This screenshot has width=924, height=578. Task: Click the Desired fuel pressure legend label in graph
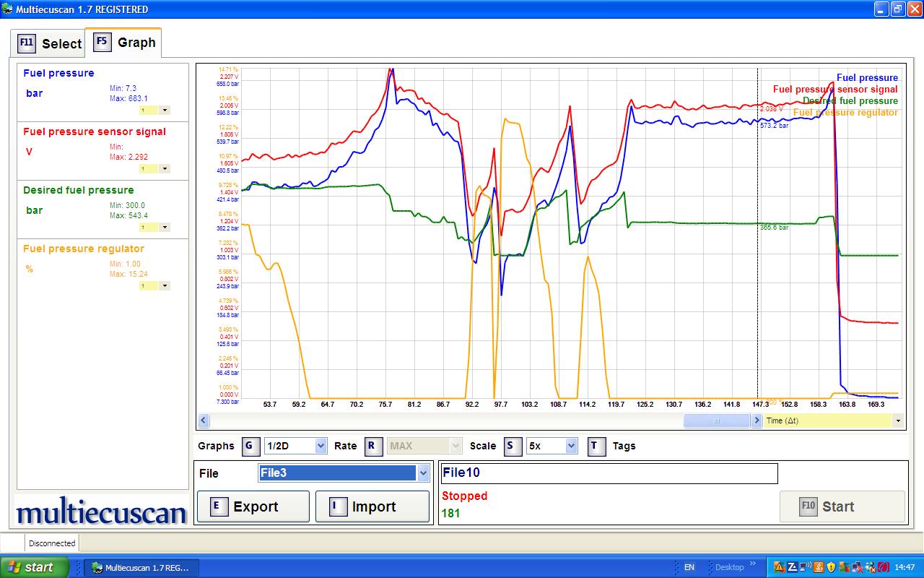(850, 101)
